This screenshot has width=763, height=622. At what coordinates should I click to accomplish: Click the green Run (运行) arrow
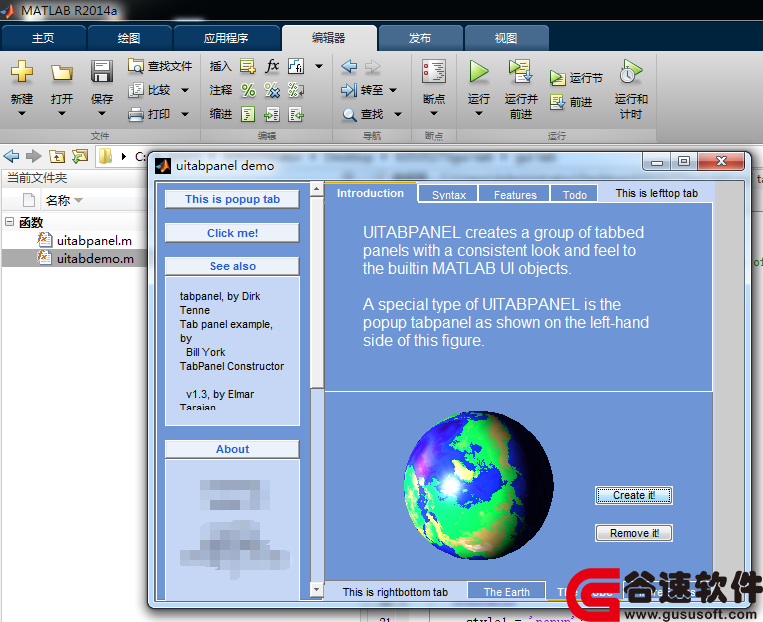tap(479, 72)
